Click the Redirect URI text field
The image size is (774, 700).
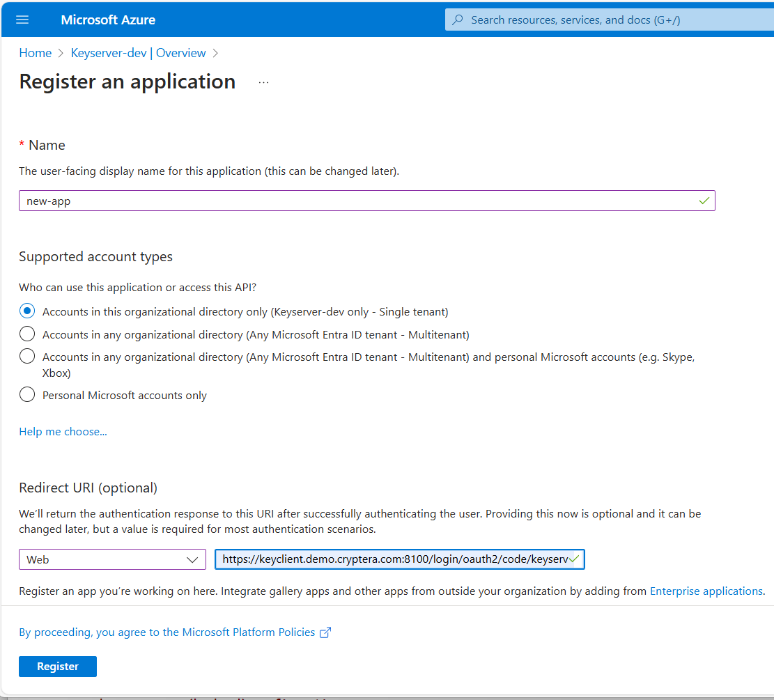[x=390, y=559]
